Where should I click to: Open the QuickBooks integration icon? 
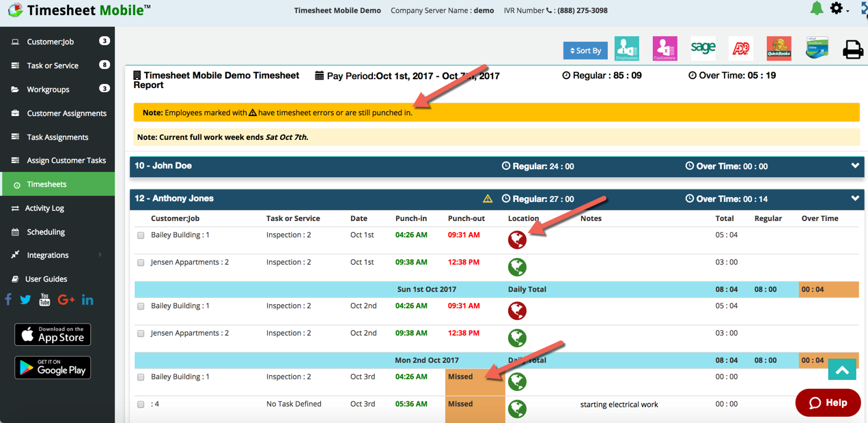(779, 48)
